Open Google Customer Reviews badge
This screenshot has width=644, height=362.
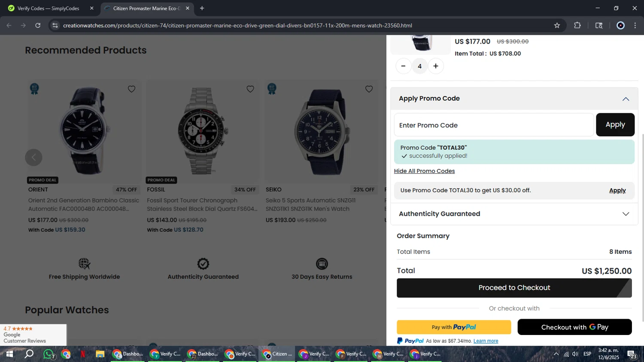[33, 335]
